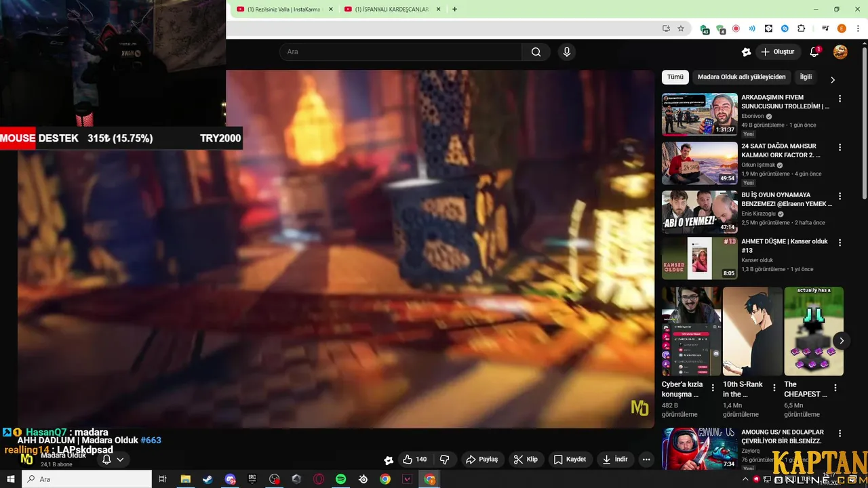868x488 pixels.
Task: Click the magnifier search button next to Ara
Action: [x=536, y=52]
